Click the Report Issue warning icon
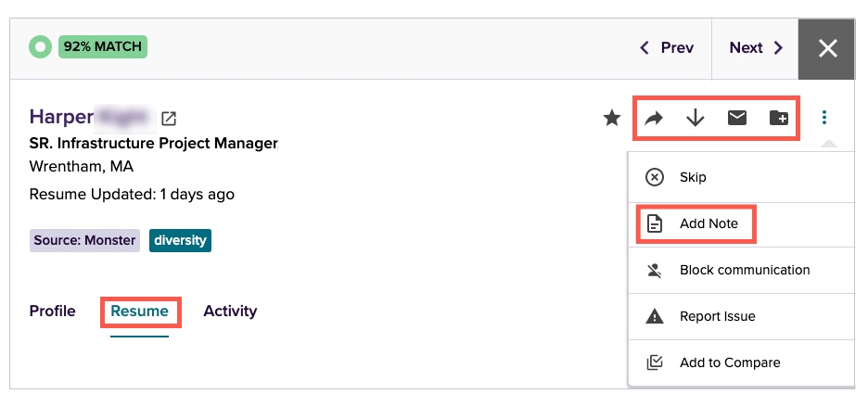The image size is (868, 407). [x=655, y=316]
